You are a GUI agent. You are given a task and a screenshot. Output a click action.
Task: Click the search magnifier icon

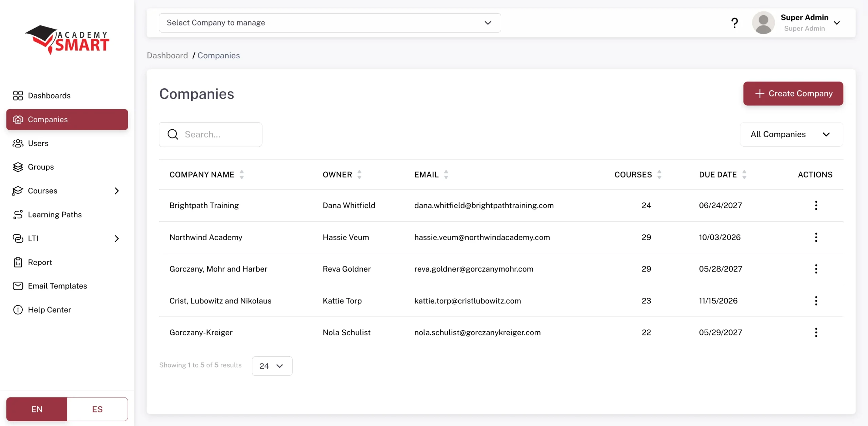173,134
